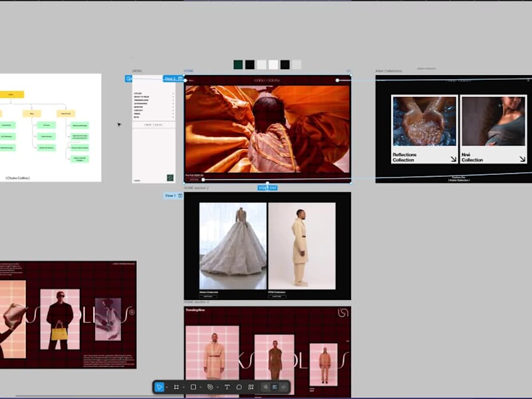Select the HOME frame title label
532x399 pixels.
coord(189,71)
